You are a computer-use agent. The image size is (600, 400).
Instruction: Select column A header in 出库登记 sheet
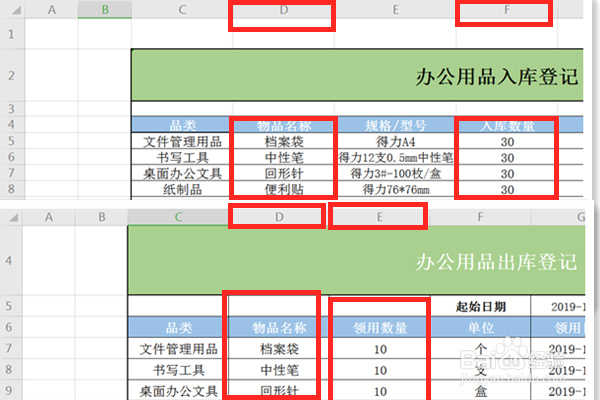click(49, 217)
